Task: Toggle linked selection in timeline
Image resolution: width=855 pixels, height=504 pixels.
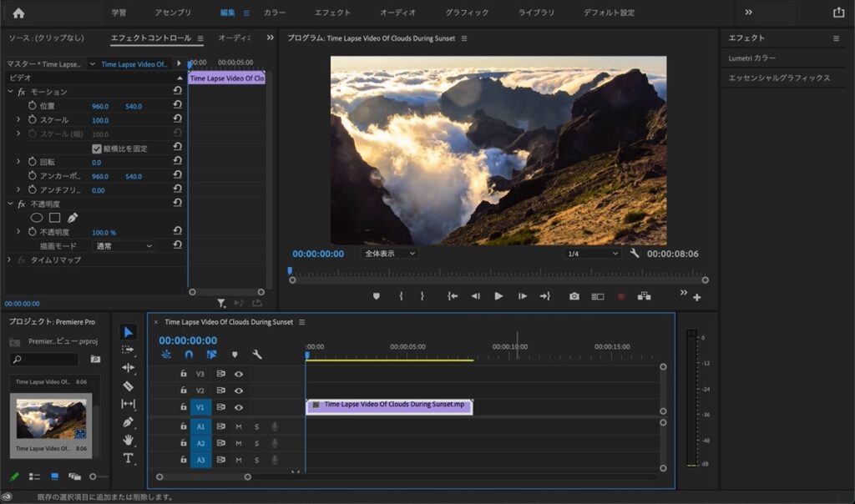Action: click(x=211, y=355)
